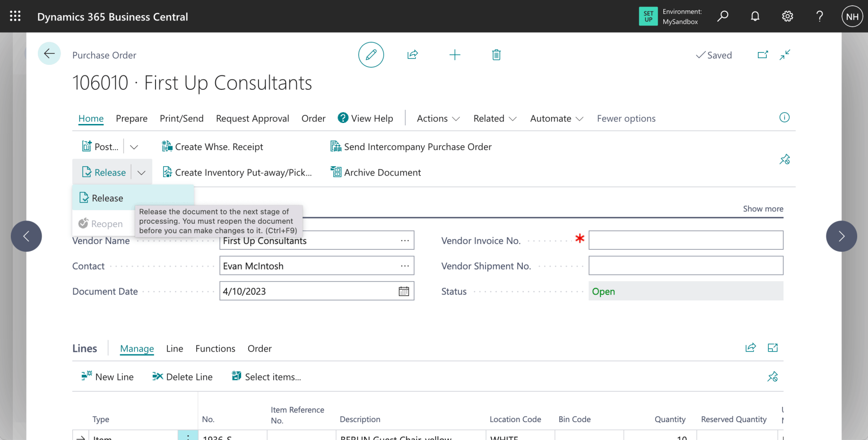This screenshot has width=868, height=440.
Task: Open the Document Date calendar picker
Action: click(404, 291)
